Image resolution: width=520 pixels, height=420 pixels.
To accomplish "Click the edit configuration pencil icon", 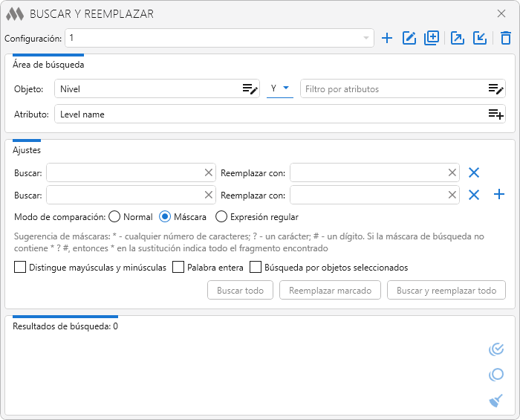I will [x=409, y=38].
